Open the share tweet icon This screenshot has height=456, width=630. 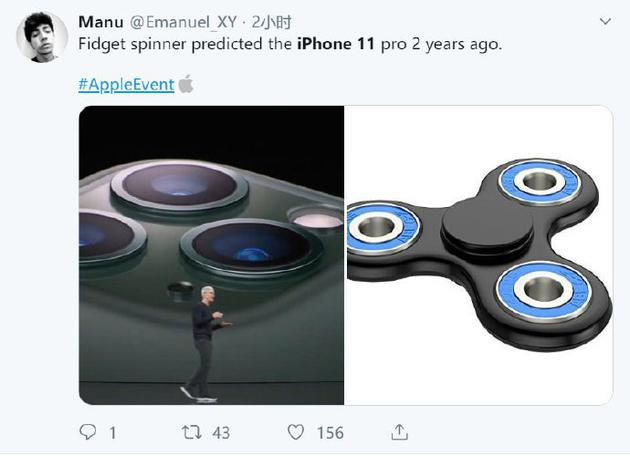pos(399,432)
